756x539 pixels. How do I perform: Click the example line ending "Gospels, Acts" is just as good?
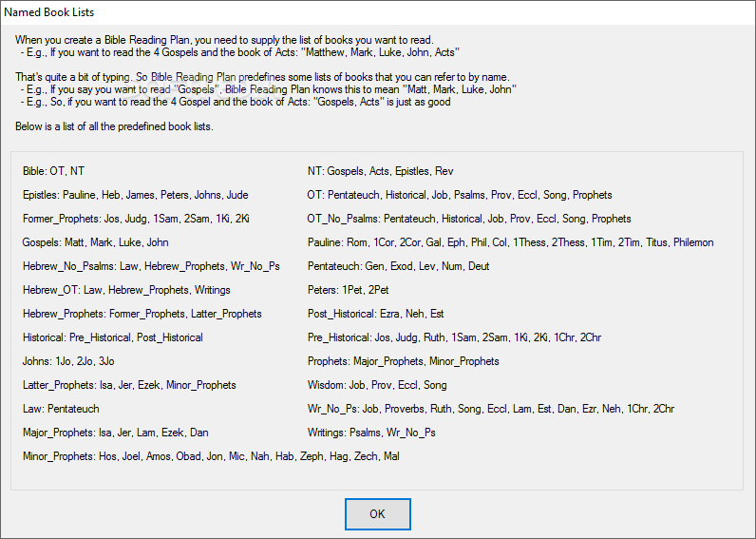tap(236, 102)
